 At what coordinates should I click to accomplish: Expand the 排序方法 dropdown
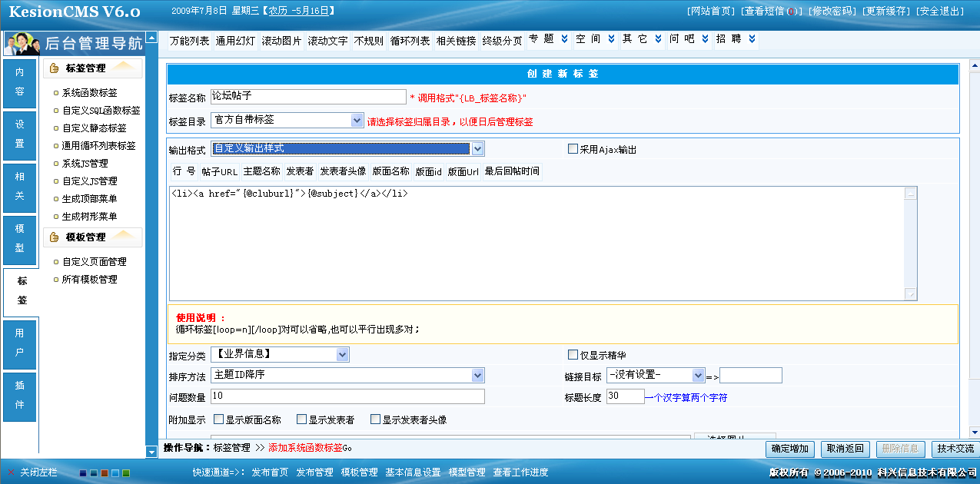click(477, 375)
